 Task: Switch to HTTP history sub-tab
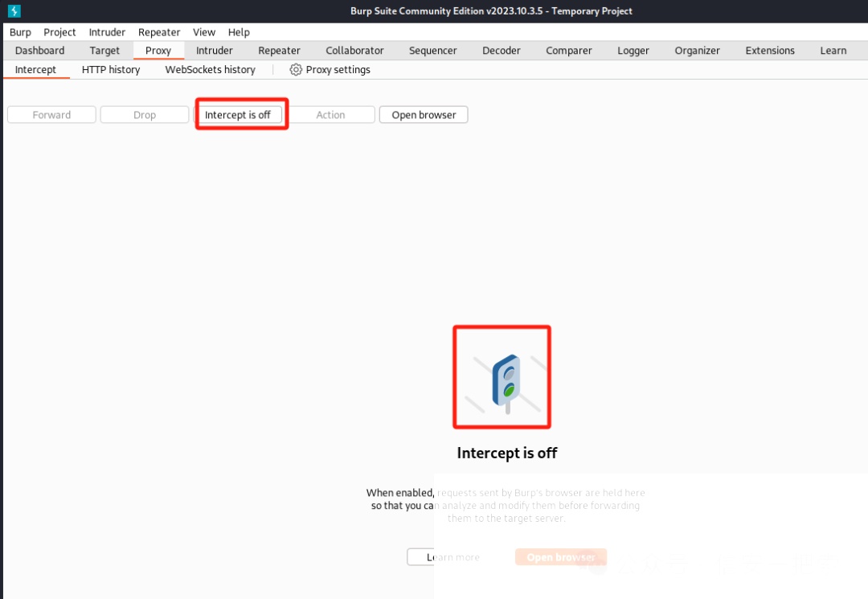point(111,70)
